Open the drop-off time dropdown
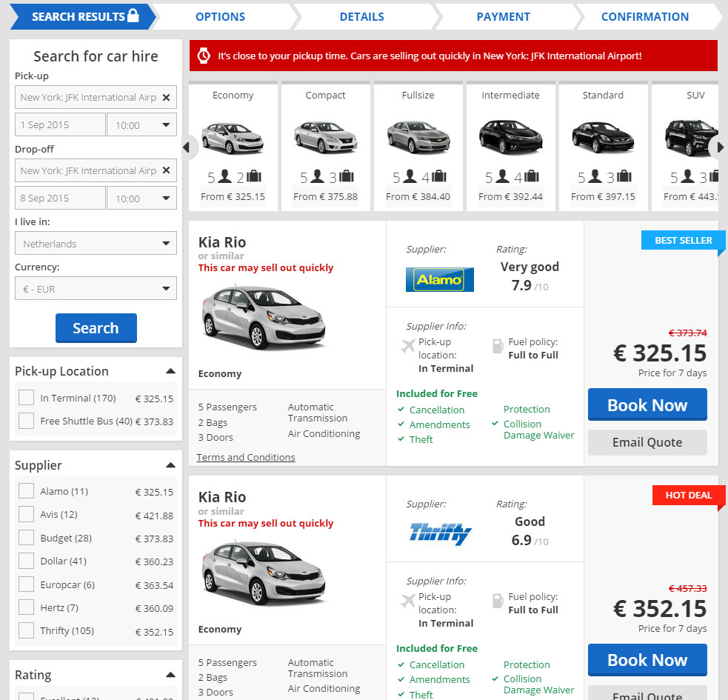The width and height of the screenshot is (728, 700). coord(141,199)
